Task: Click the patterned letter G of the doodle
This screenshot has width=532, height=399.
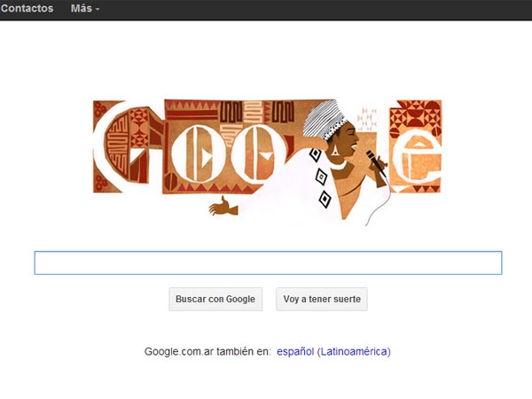Action: click(x=127, y=146)
